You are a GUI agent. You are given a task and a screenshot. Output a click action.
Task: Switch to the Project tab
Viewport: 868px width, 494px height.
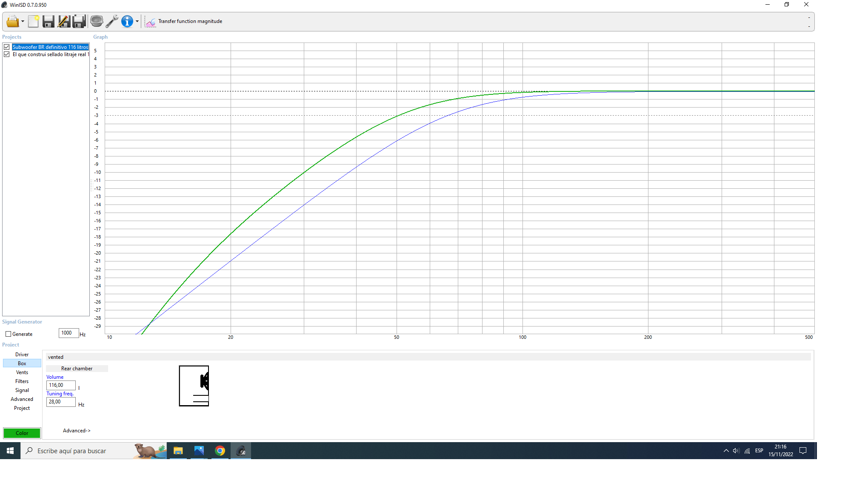click(22, 408)
